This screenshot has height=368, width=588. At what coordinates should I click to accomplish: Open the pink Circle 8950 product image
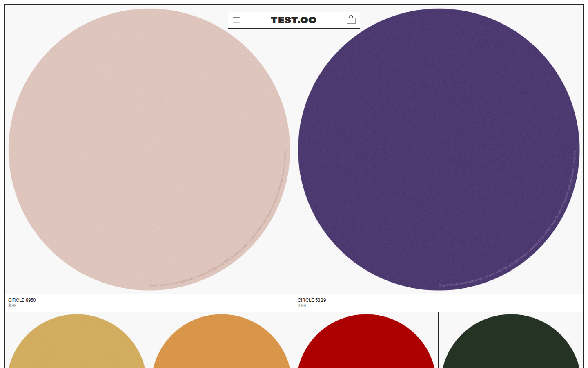[x=149, y=150]
